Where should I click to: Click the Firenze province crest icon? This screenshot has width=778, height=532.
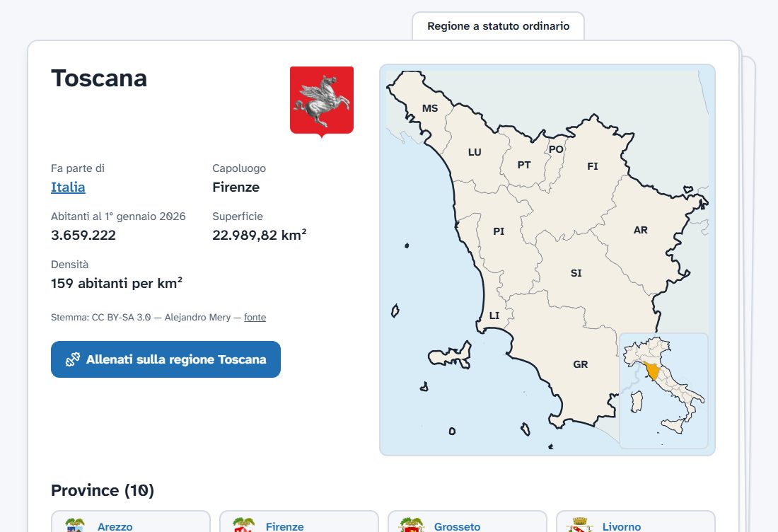tap(243, 525)
